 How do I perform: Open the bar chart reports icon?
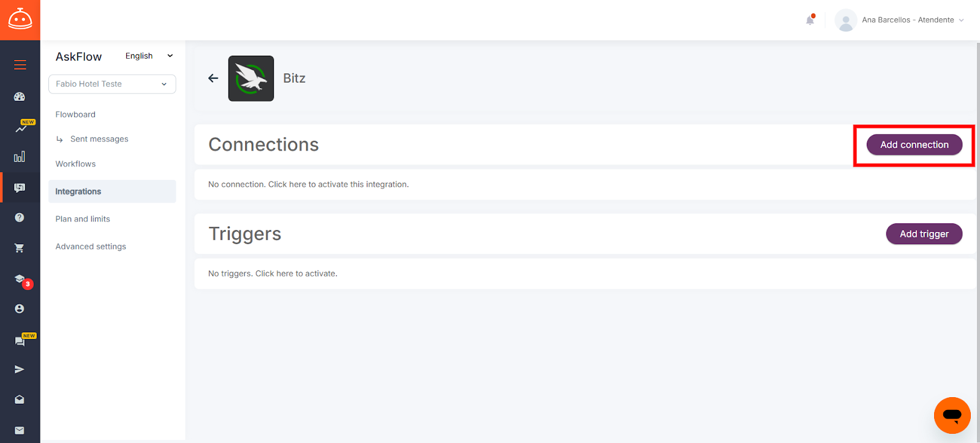[x=20, y=157]
